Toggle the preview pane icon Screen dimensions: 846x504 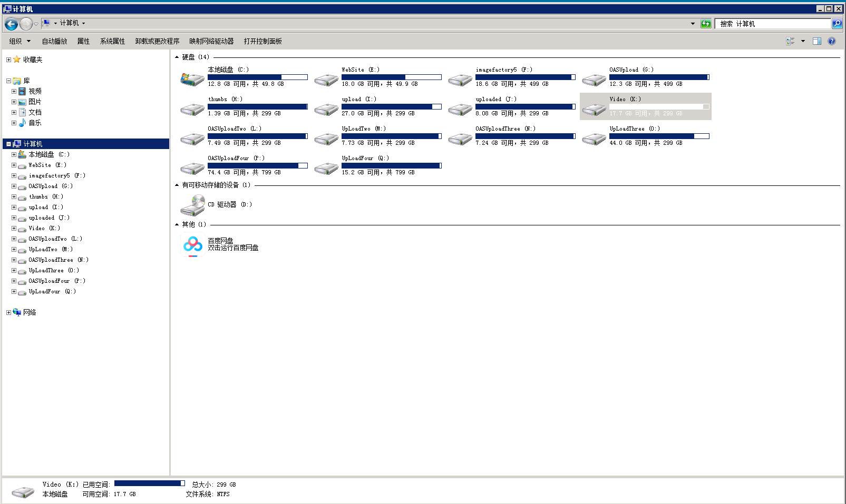[817, 41]
